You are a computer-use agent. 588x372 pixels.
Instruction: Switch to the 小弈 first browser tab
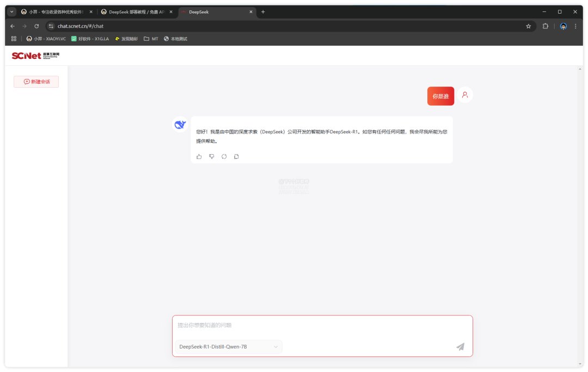56,12
